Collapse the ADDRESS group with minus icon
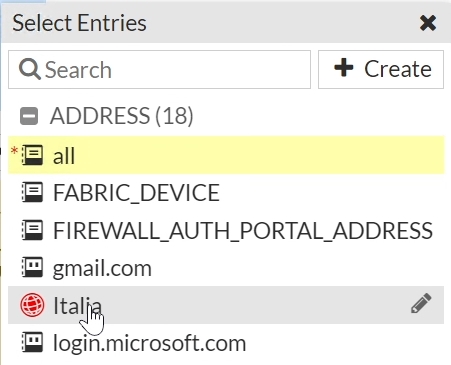 [29, 116]
